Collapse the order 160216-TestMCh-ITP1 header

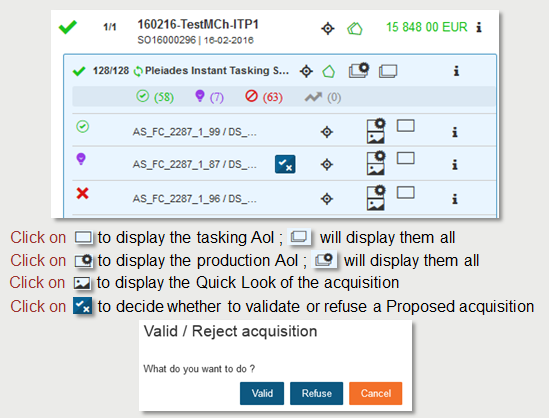click(198, 25)
